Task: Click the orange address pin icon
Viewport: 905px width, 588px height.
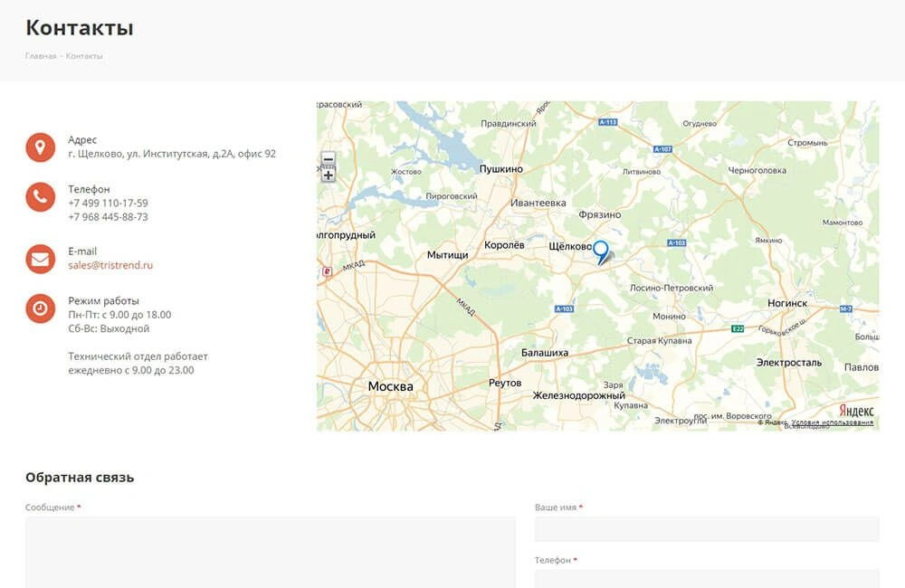Action: 40,147
